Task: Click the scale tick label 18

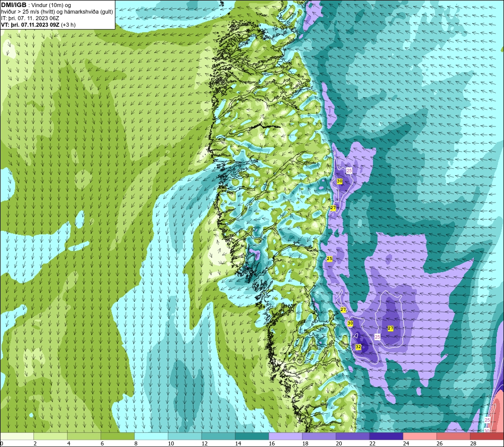Action: tap(305, 443)
